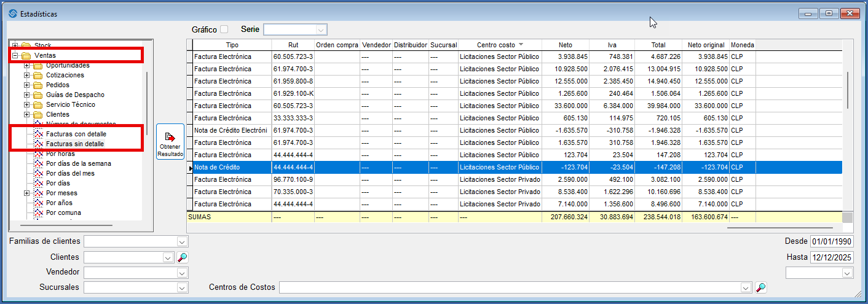The height and width of the screenshot is (304, 868).
Task: Click the Neto original column header
Action: 706,45
